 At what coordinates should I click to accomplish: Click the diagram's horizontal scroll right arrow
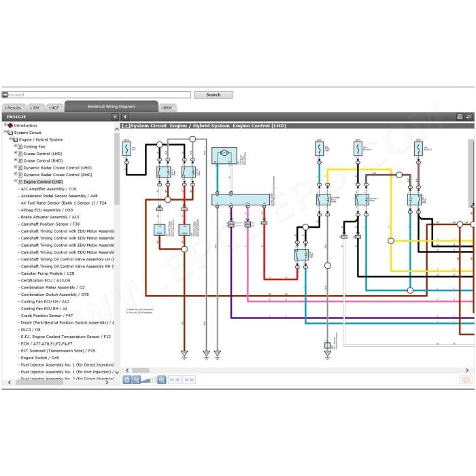[467, 371]
